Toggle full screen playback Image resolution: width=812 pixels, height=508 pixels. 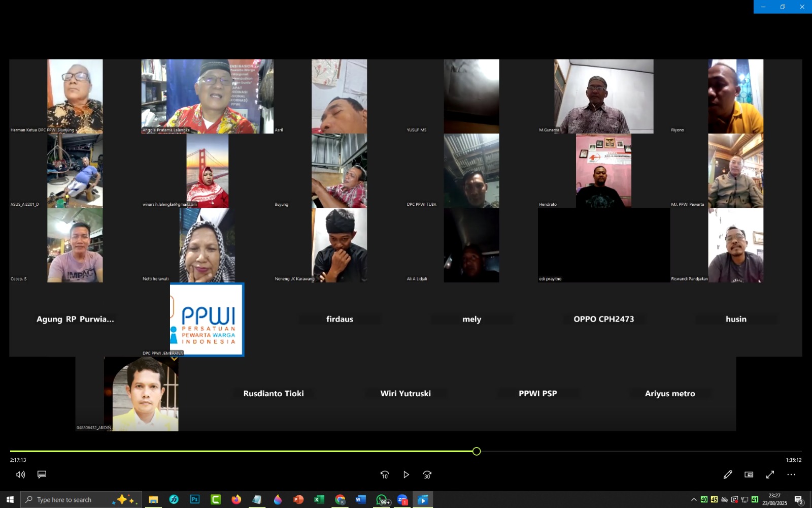pos(770,474)
